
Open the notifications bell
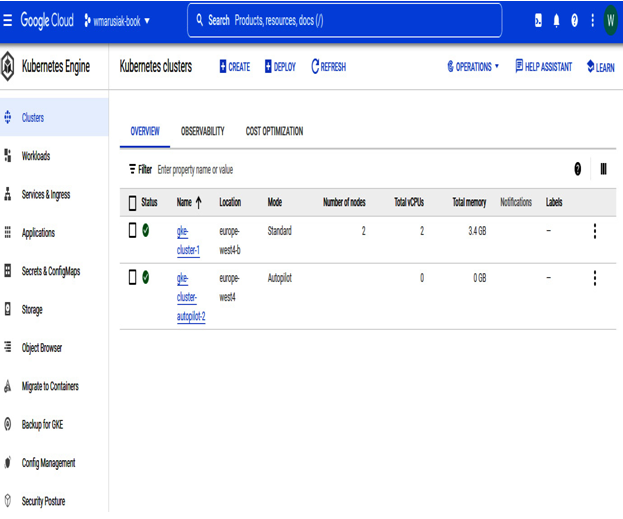point(556,20)
